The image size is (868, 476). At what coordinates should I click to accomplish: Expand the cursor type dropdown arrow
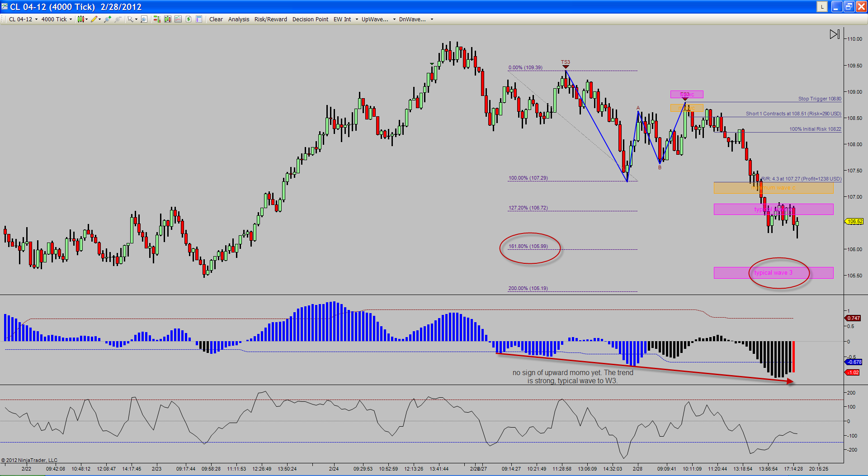136,19
